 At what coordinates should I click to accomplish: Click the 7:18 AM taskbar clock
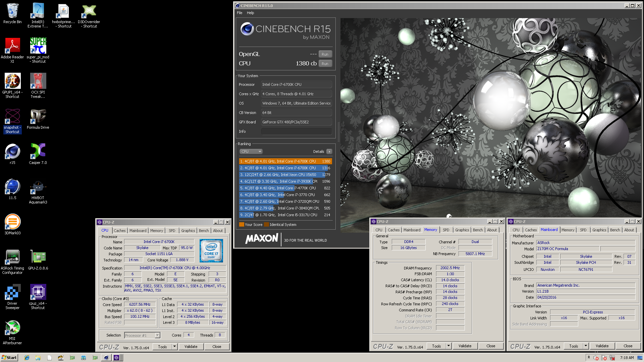627,358
